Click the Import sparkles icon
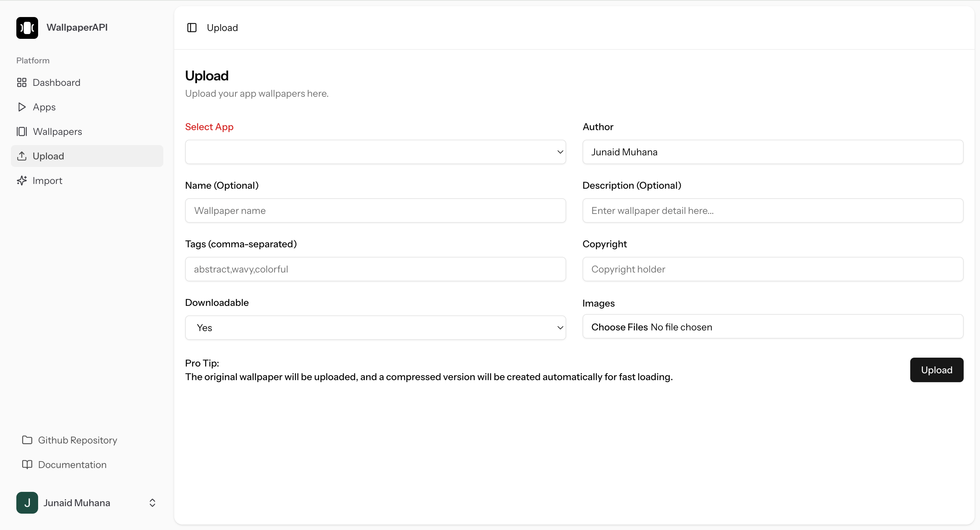 22,181
